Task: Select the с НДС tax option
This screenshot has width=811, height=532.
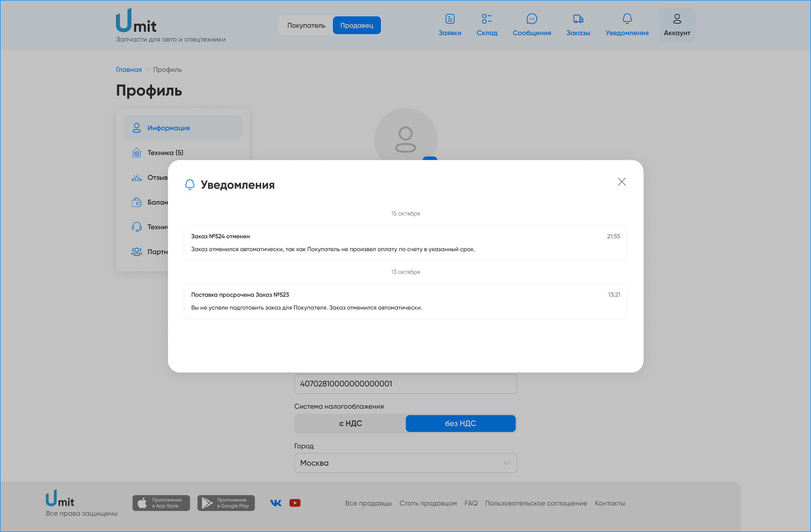Action: [x=350, y=423]
